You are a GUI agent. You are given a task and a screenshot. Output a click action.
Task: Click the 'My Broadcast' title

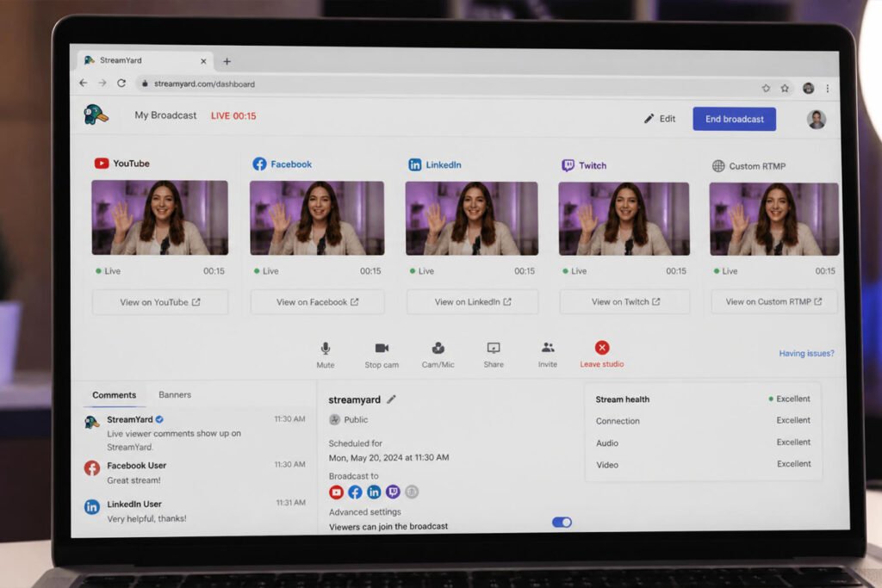(x=165, y=115)
